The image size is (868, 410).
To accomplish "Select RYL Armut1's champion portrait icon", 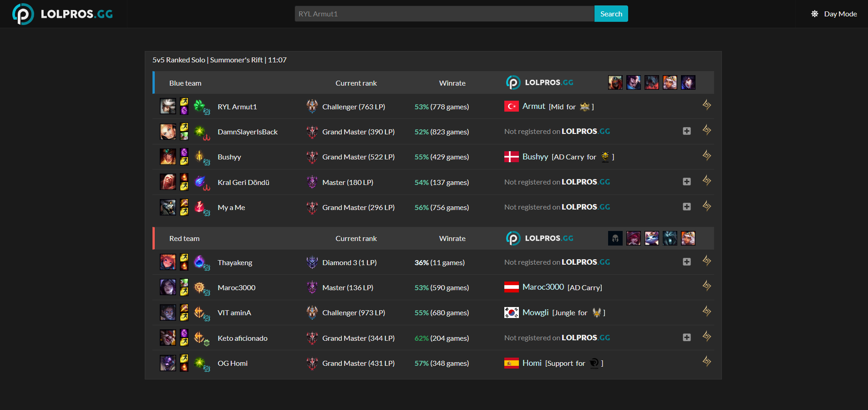I will pyautogui.click(x=168, y=106).
